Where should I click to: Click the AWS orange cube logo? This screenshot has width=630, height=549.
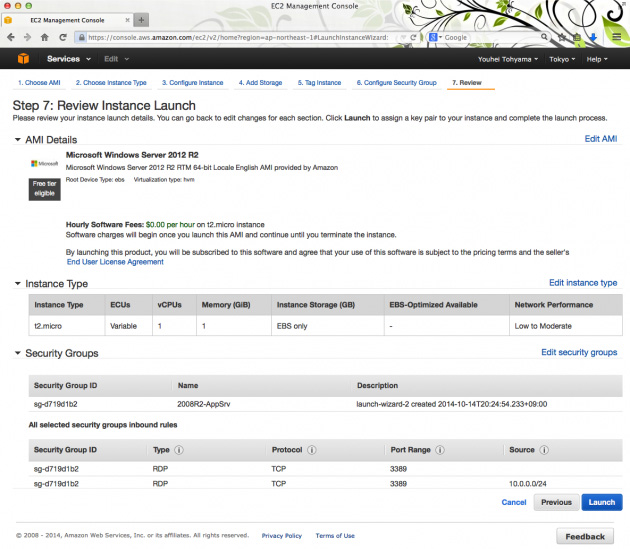(x=23, y=59)
